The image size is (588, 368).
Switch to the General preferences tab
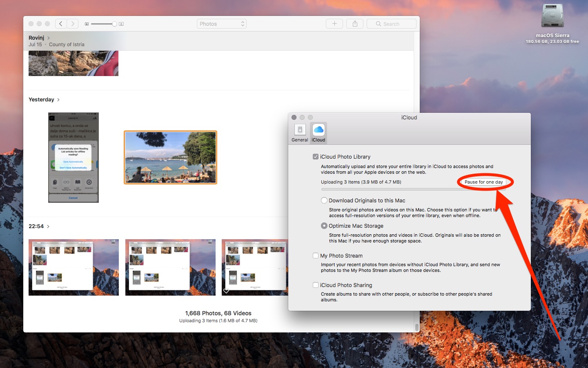[x=300, y=133]
